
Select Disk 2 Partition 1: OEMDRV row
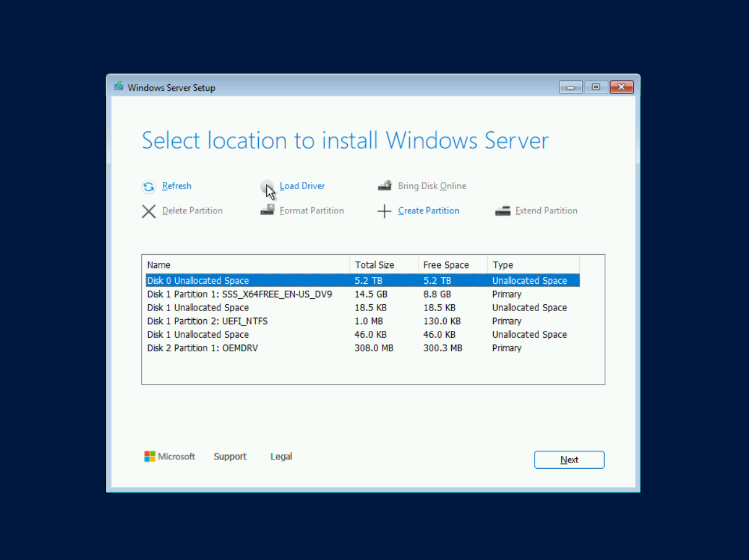point(363,348)
